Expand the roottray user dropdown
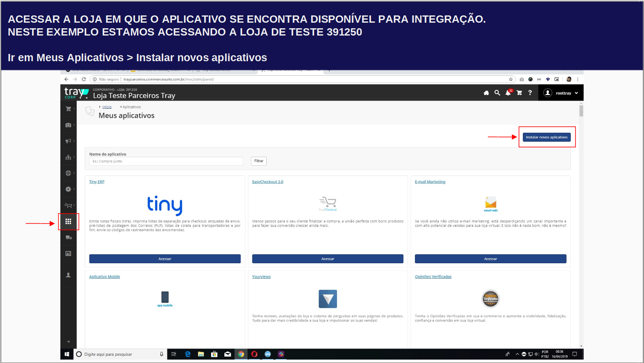 coord(561,93)
